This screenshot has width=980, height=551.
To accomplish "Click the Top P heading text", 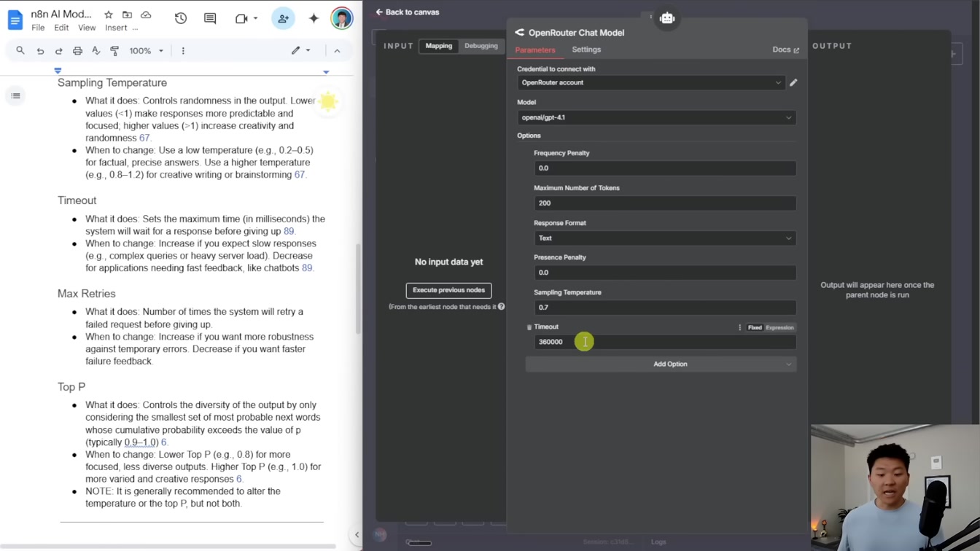I will (71, 387).
